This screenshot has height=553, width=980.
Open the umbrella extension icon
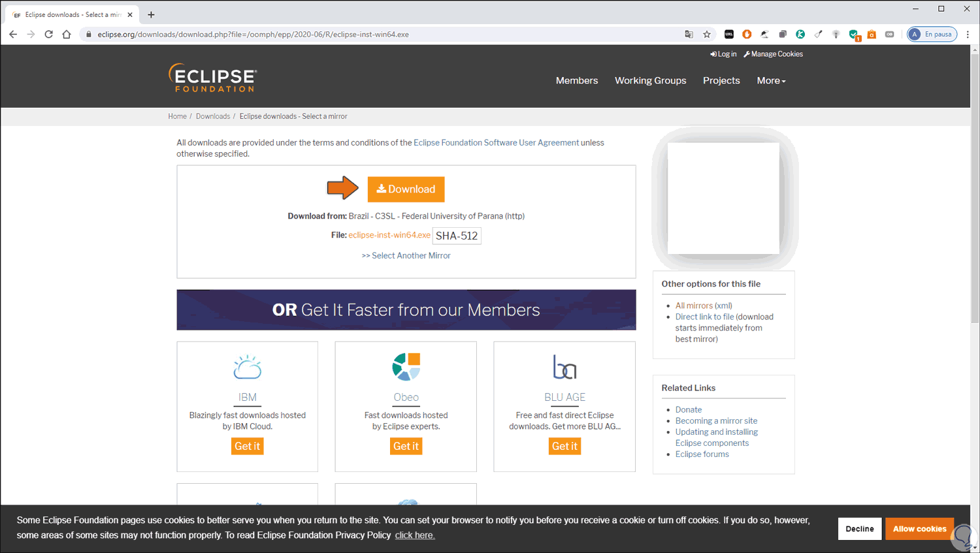pyautogui.click(x=764, y=35)
